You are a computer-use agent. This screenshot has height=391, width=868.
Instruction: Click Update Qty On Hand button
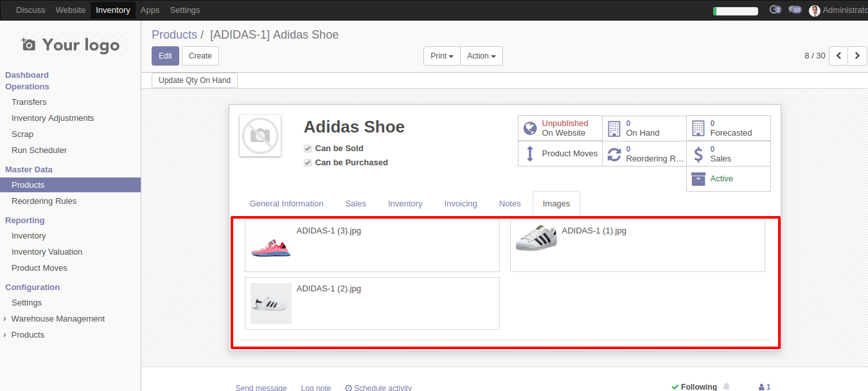click(195, 80)
